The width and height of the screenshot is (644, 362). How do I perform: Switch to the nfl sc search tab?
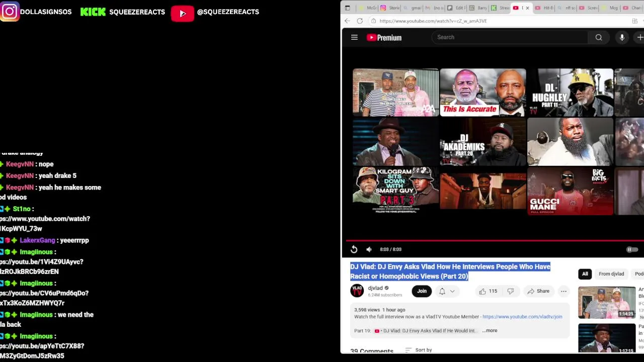pos(567,8)
